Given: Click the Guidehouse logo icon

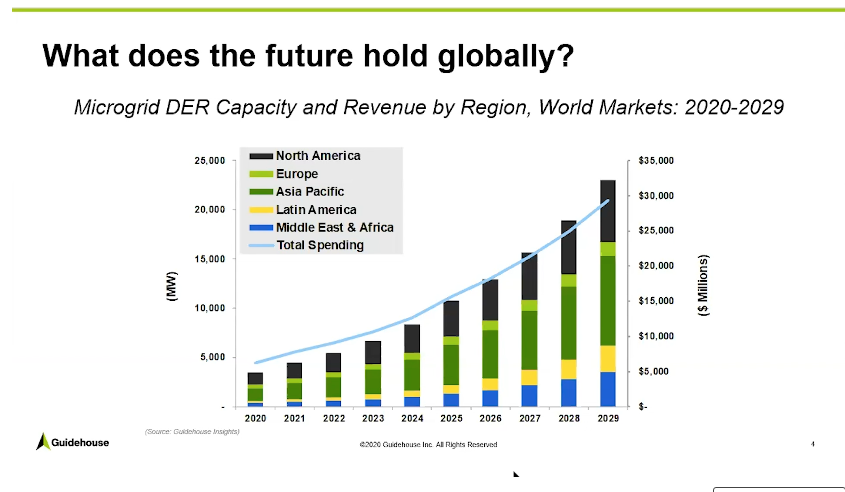Looking at the screenshot, I should coord(41,441).
